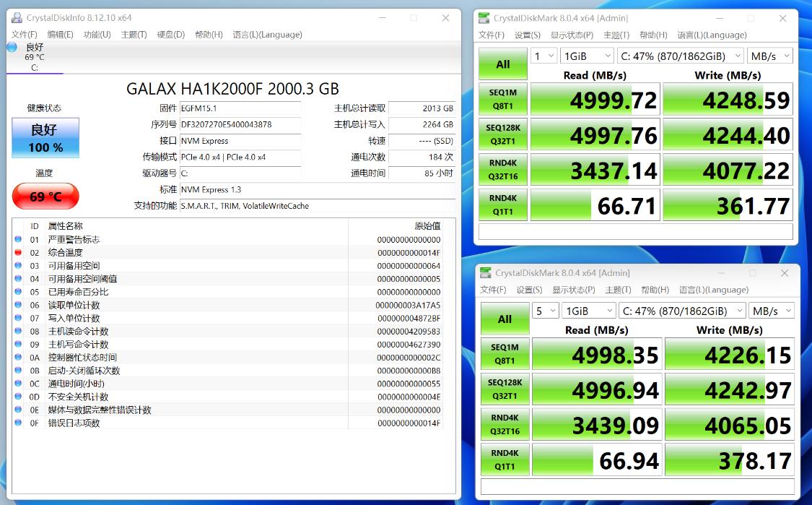Screen dimensions: 812x505
Task: Click the top CrystalDiskMark title bar icon
Action: point(484,18)
